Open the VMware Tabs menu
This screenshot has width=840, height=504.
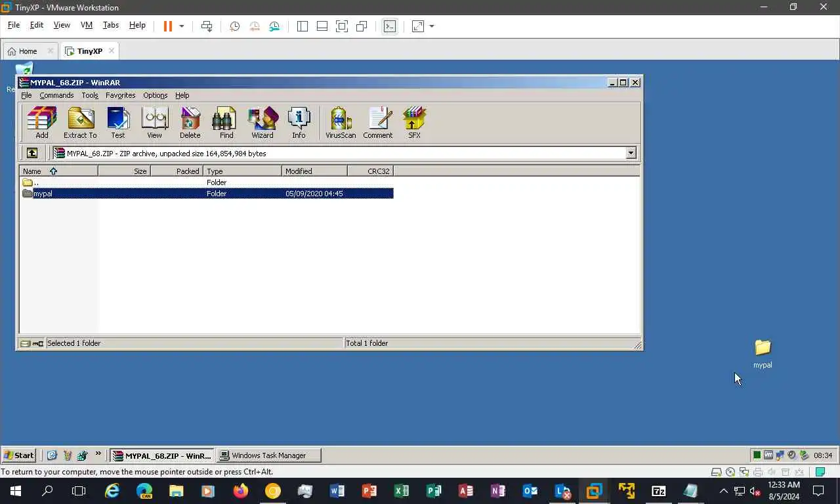coord(111,25)
